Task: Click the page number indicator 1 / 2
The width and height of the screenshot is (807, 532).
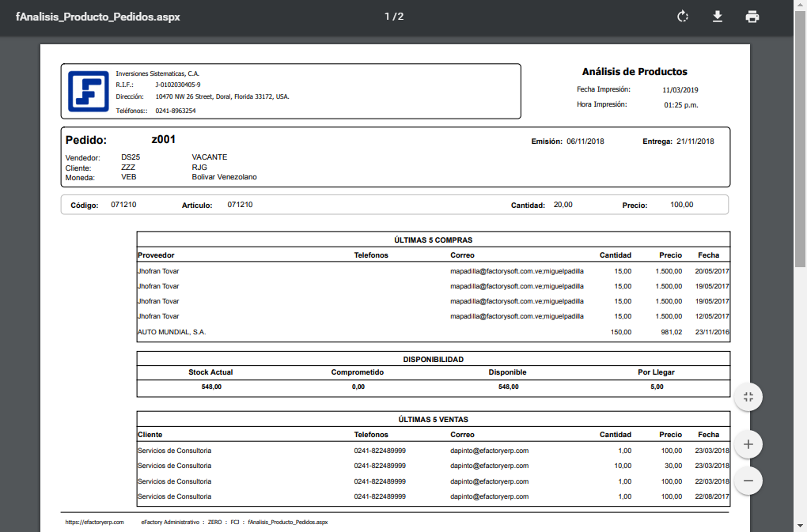Action: [394, 17]
